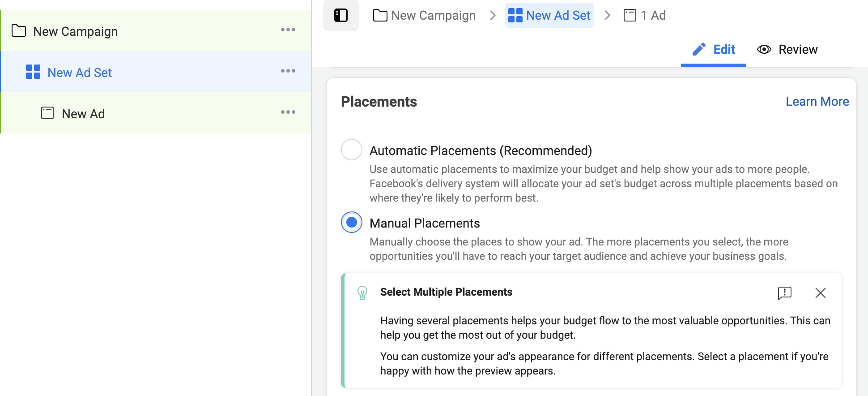
Task: Open more options for New Ad Set row
Action: click(288, 71)
